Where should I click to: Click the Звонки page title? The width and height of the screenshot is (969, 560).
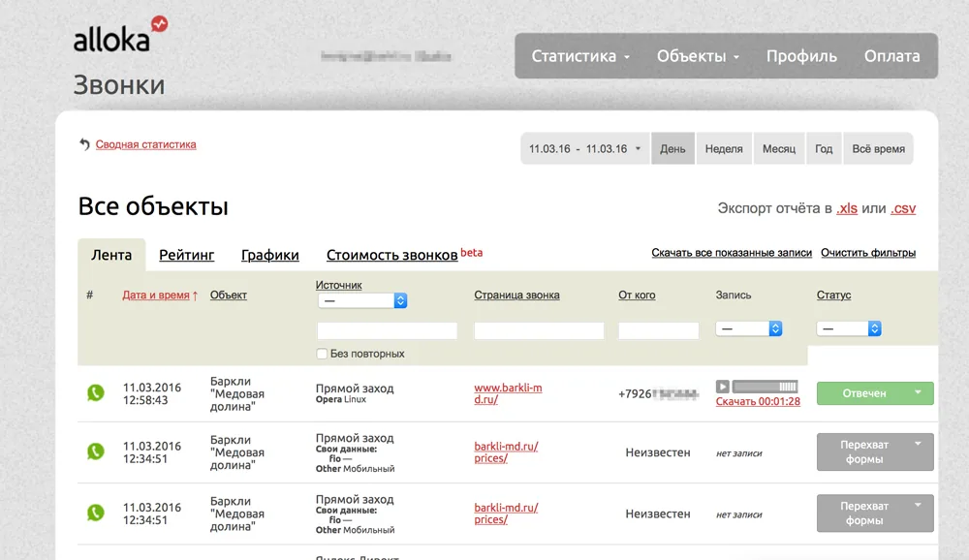119,84
